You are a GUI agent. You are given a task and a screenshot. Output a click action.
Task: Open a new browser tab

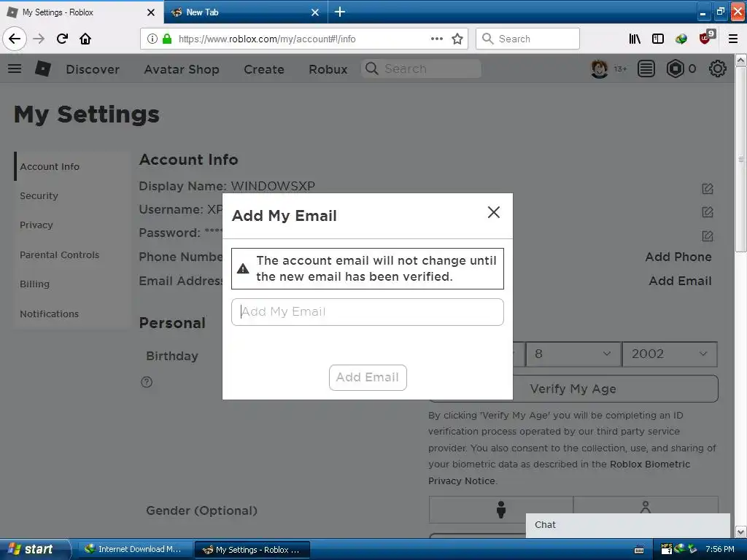340,12
